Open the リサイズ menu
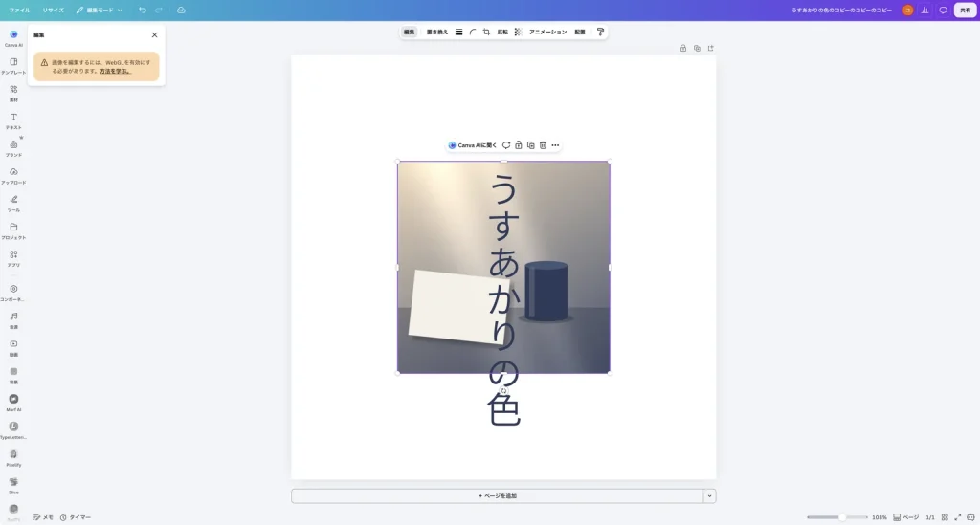The image size is (980, 525). click(x=54, y=10)
